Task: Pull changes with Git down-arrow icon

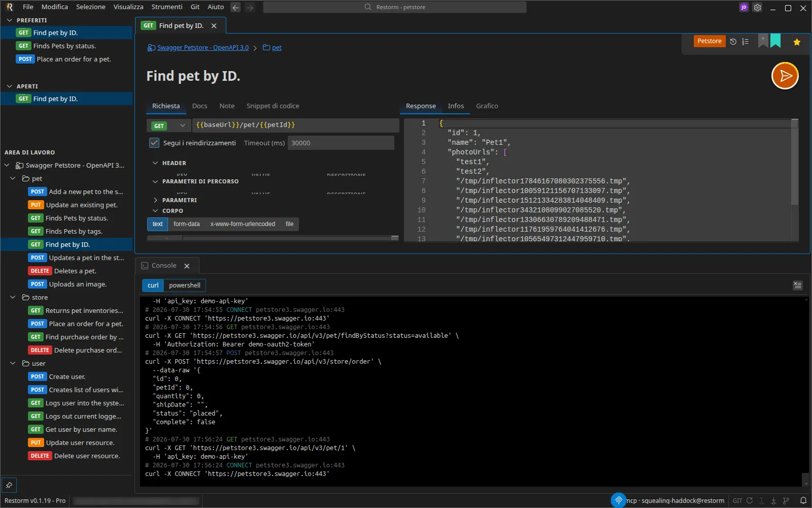Action: (x=773, y=500)
